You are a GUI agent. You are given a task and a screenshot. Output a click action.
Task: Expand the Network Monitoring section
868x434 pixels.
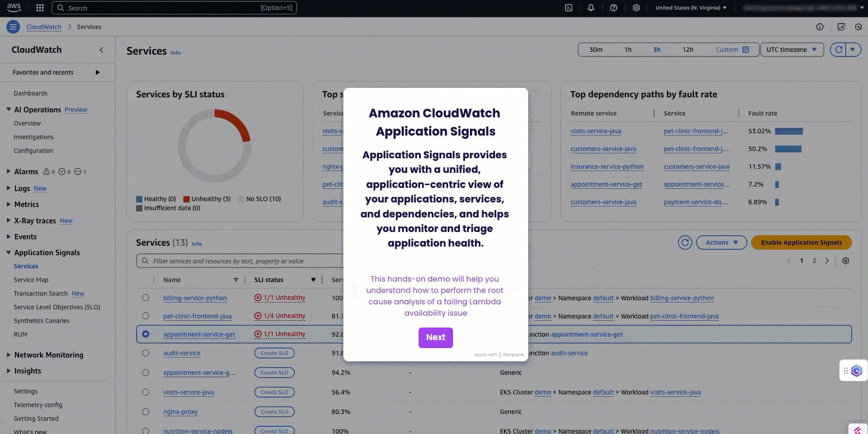pyautogui.click(x=9, y=355)
